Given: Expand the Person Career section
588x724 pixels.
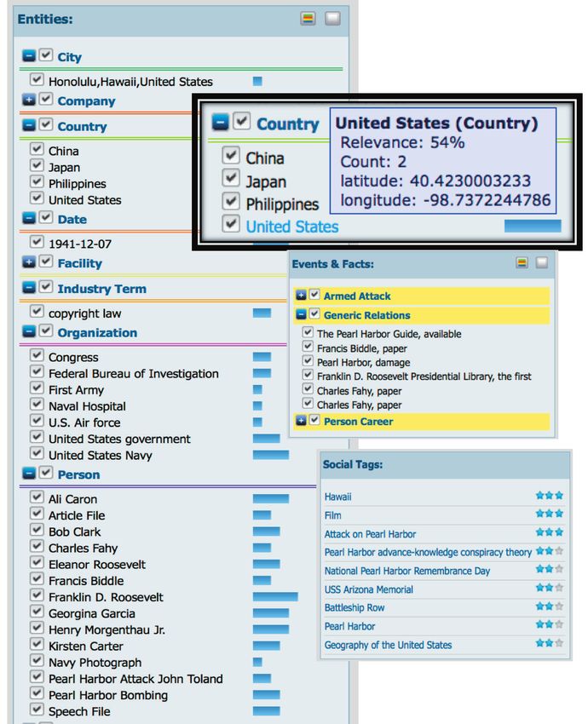Looking at the screenshot, I should 301,421.
